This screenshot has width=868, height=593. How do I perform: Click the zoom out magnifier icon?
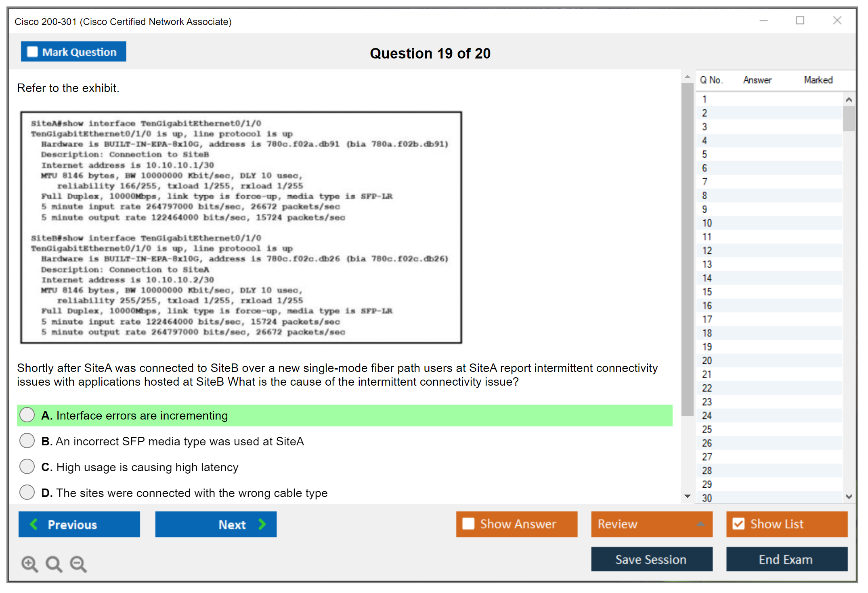pyautogui.click(x=78, y=564)
